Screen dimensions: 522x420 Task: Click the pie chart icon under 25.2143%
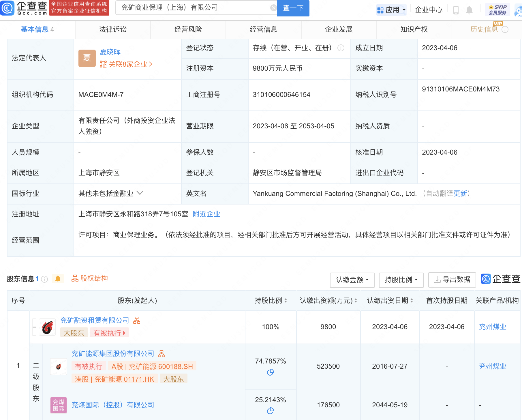click(270, 410)
